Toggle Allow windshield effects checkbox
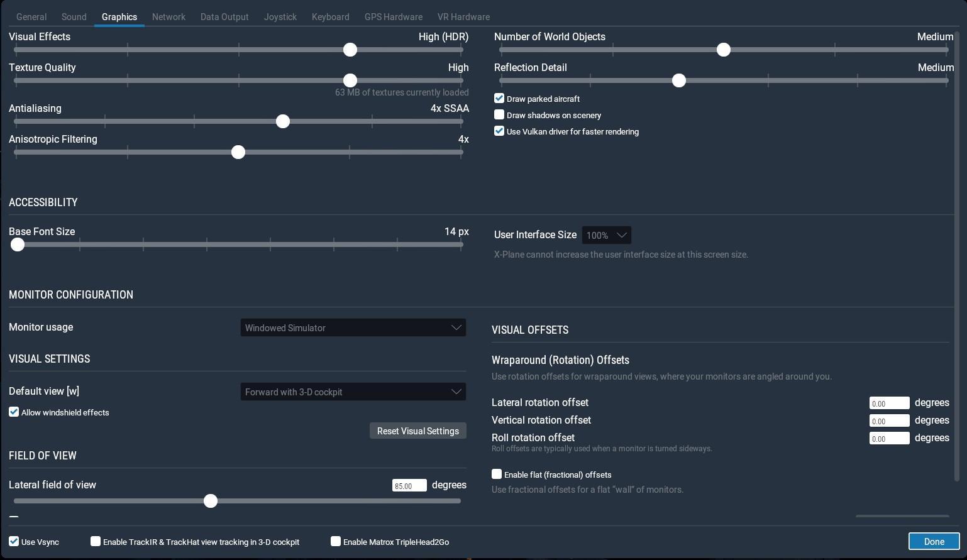This screenshot has width=967, height=560. [x=14, y=412]
